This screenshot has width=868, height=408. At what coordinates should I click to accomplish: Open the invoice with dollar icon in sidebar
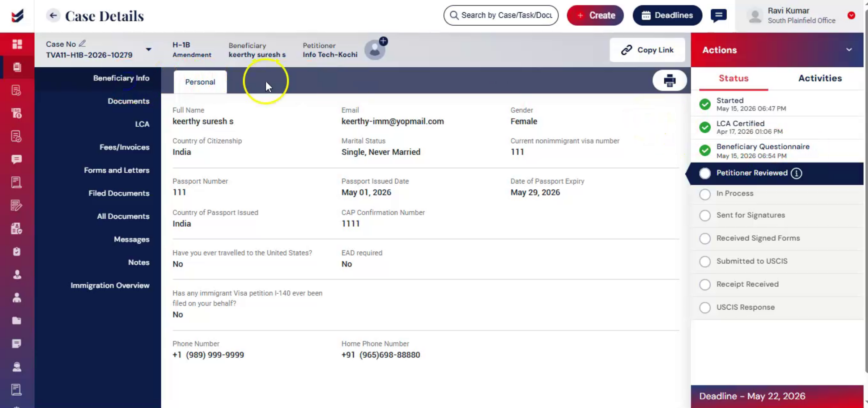[x=17, y=113]
